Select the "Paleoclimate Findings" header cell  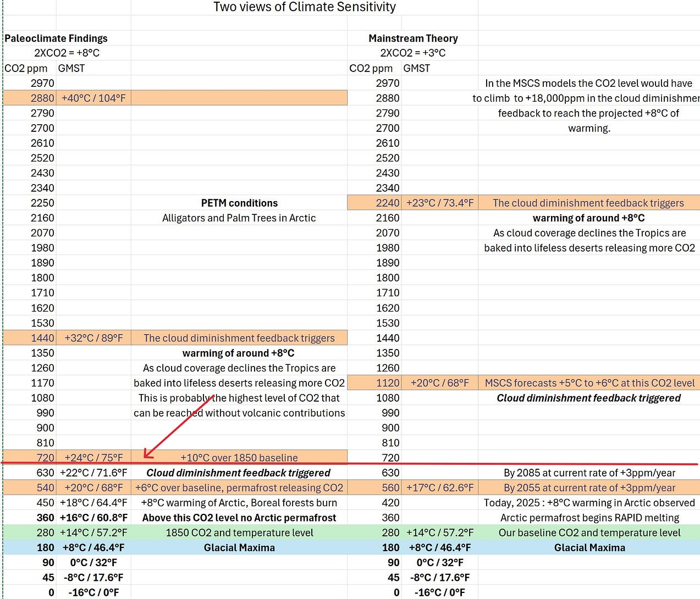56,38
